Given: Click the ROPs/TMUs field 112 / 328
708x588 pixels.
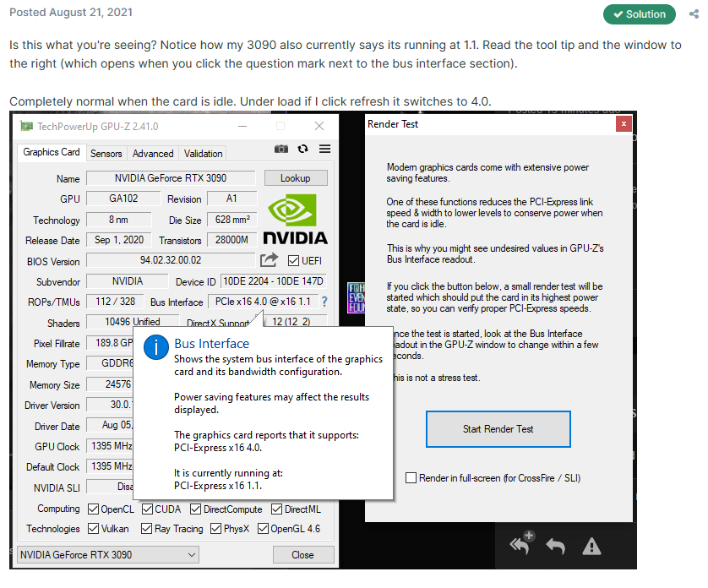Looking at the screenshot, I should [x=115, y=302].
